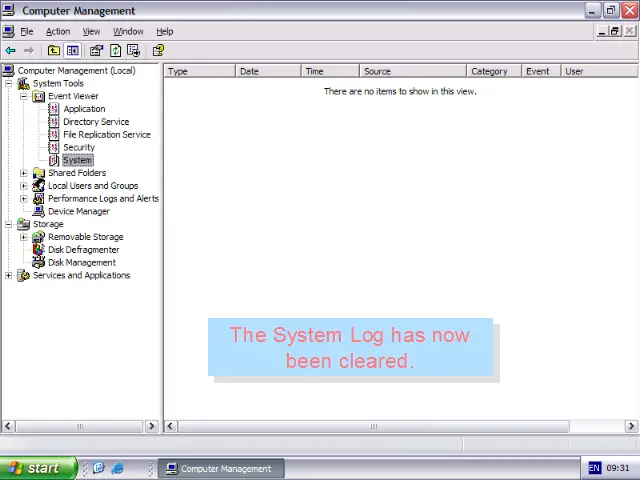
Task: Click the System log icon
Action: pos(53,160)
